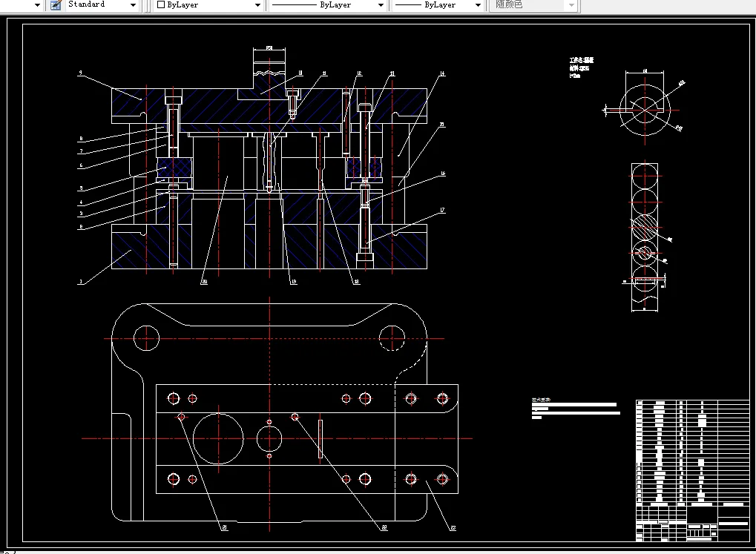The height and width of the screenshot is (554, 756).
Task: Select part balloon number 22 in plan view
Action: point(384,527)
